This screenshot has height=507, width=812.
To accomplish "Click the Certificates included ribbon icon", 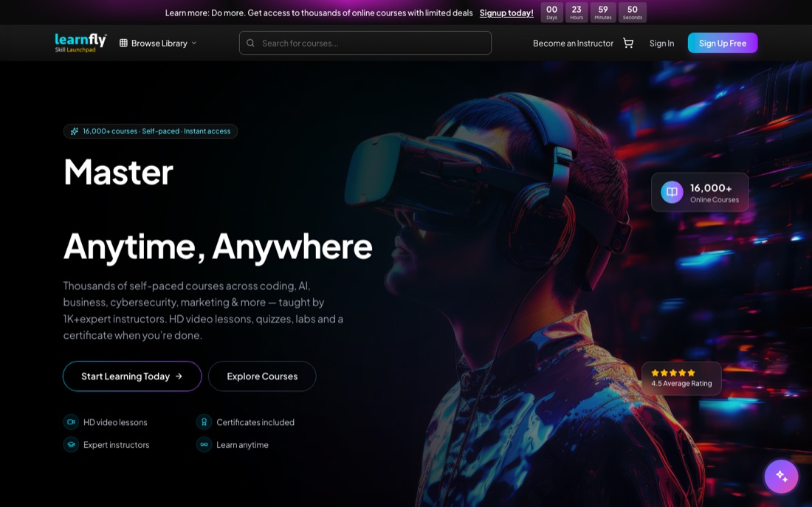I will click(204, 422).
